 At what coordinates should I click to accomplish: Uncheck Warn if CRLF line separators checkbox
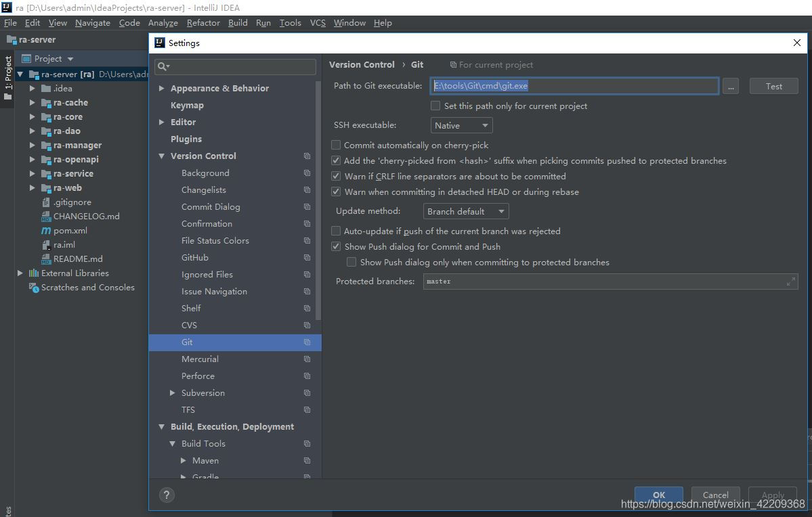tap(336, 176)
